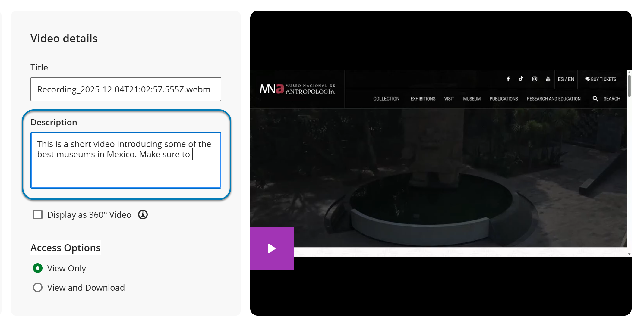Switch language using ES / EN selector
Viewport: 644px width, 328px height.
click(x=566, y=79)
